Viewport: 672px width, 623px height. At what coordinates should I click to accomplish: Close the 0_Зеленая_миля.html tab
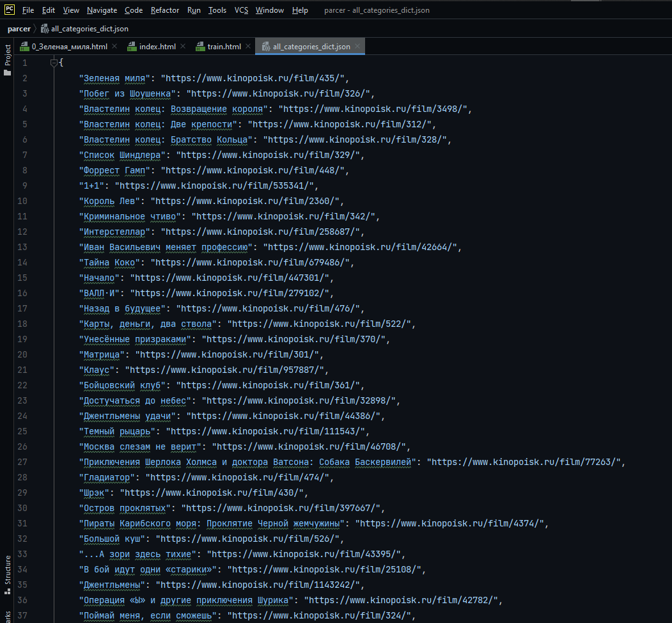coord(114,46)
